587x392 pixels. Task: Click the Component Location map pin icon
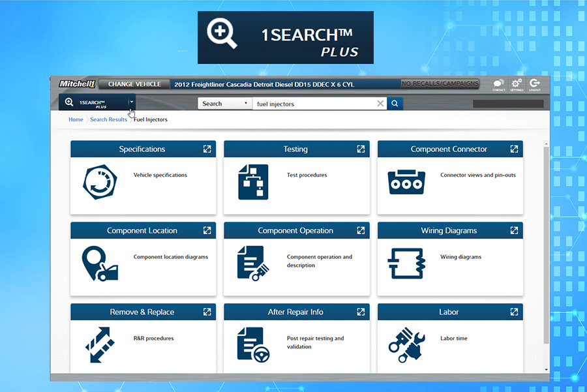click(98, 263)
